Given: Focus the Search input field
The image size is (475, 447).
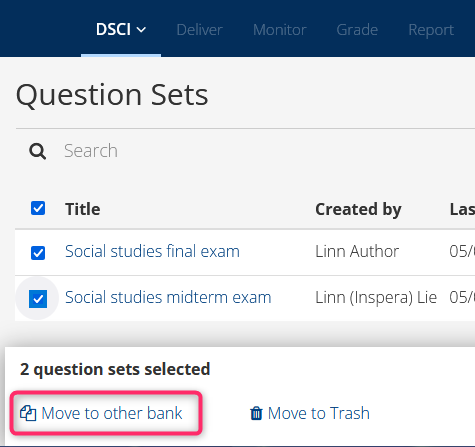Looking at the screenshot, I should pyautogui.click(x=260, y=151).
